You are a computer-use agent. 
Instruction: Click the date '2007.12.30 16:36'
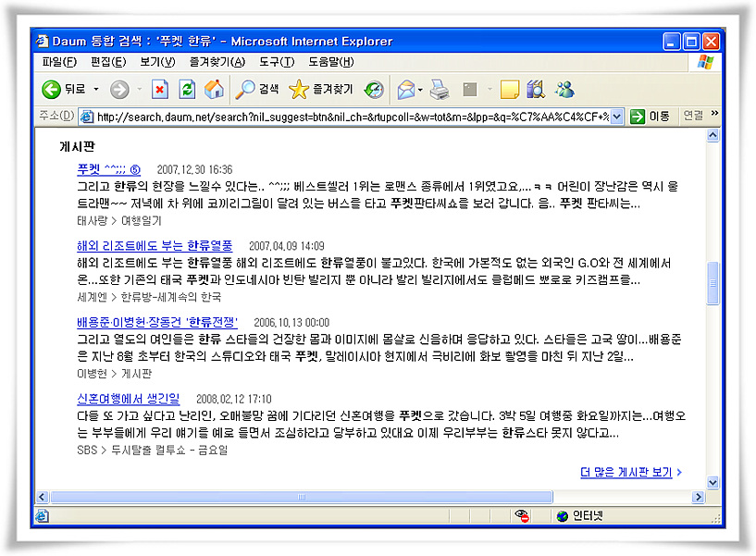(195, 169)
